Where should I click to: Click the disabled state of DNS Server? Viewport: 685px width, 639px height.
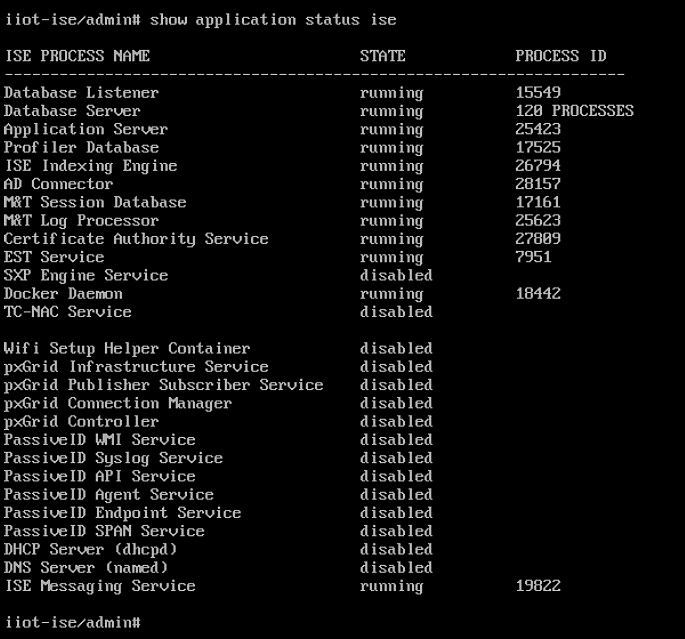click(x=396, y=568)
